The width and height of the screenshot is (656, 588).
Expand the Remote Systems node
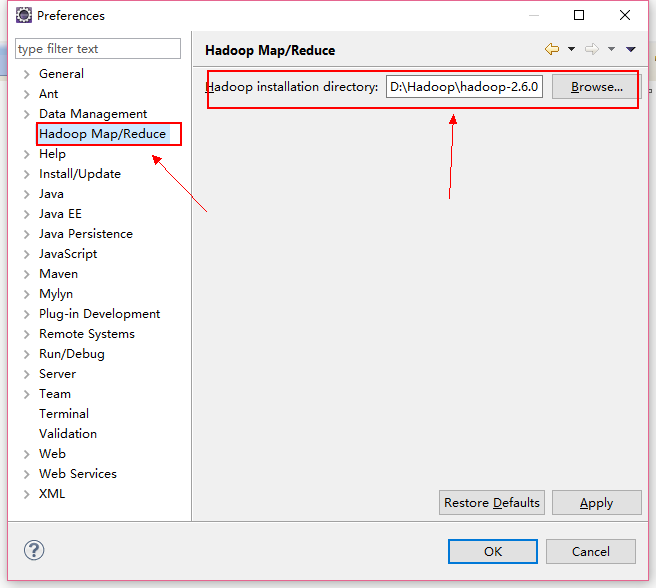[27, 334]
